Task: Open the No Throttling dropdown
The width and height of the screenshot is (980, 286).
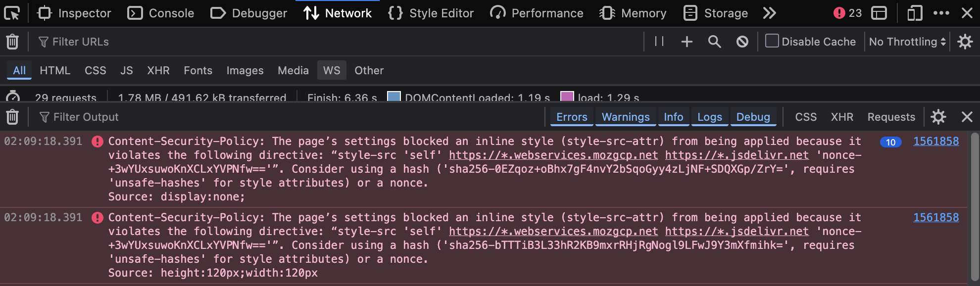Action: pyautogui.click(x=907, y=42)
